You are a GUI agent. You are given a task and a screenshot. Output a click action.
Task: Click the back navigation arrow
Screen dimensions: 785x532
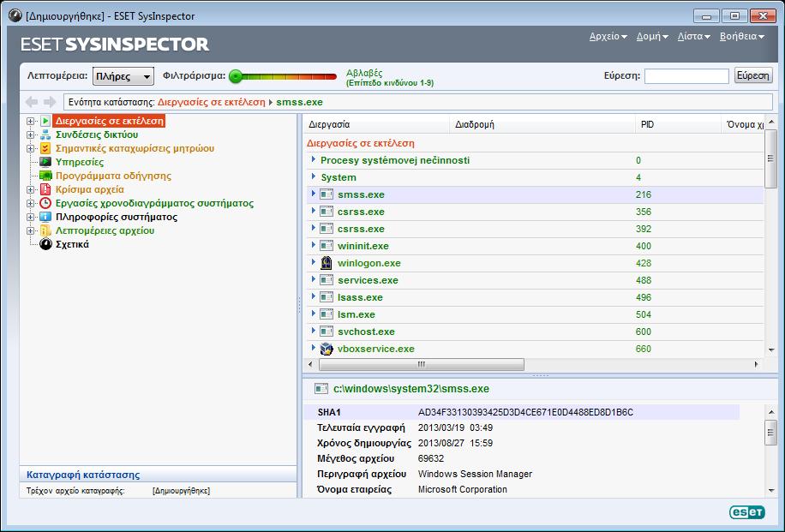[32, 102]
